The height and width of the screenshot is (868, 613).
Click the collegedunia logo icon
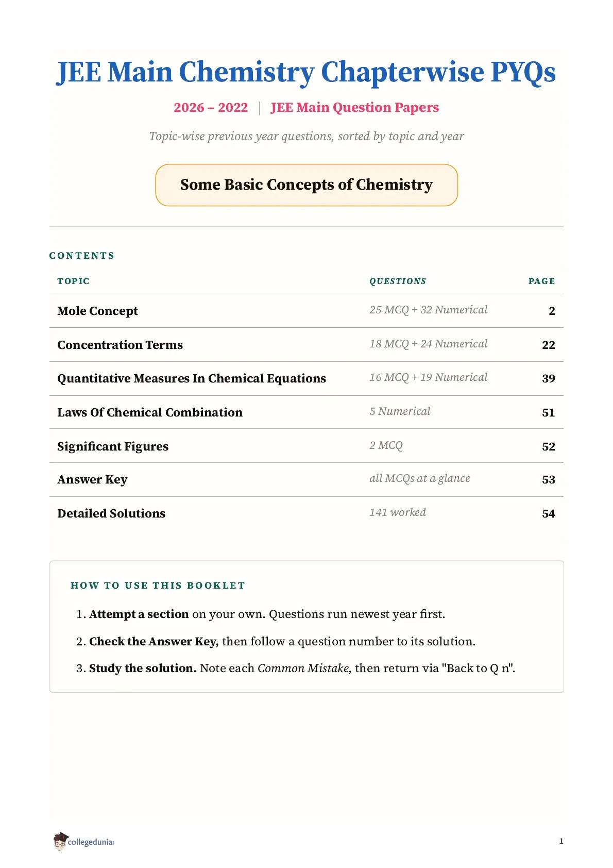coord(60,841)
